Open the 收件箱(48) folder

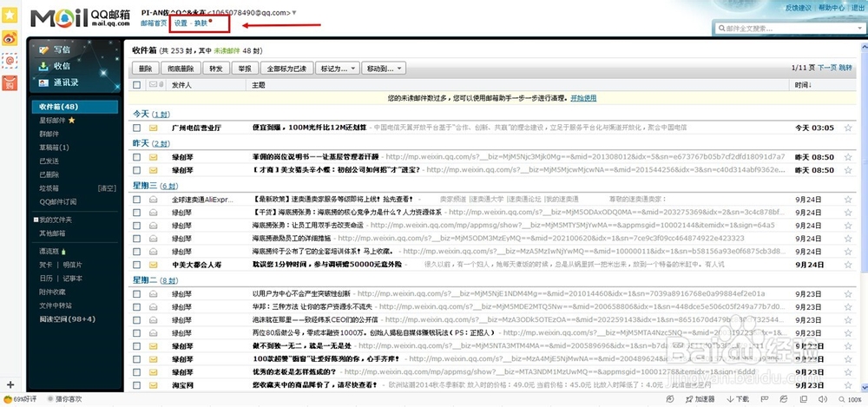(x=75, y=107)
